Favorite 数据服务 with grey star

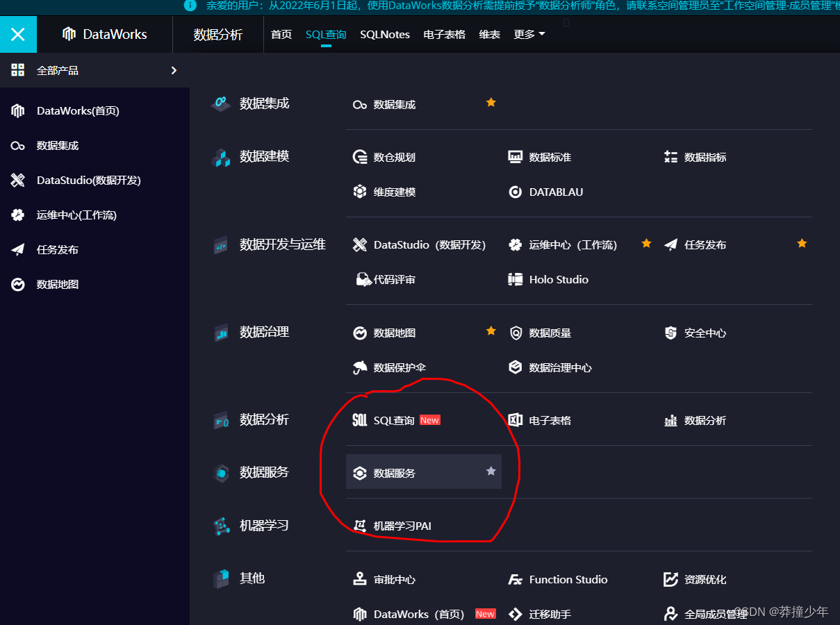click(491, 471)
